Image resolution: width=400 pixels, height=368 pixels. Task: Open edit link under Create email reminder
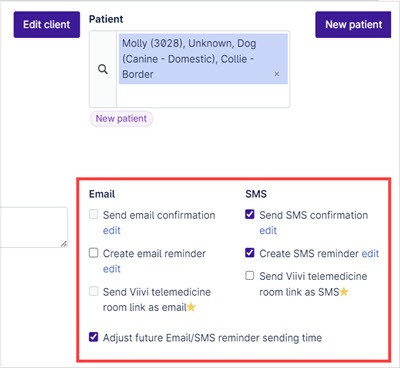pyautogui.click(x=112, y=269)
